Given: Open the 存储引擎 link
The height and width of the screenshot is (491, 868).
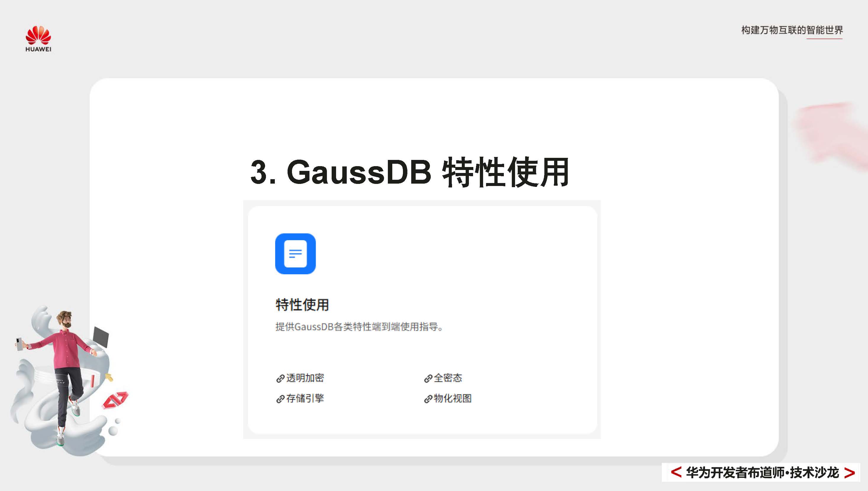Looking at the screenshot, I should (x=306, y=399).
